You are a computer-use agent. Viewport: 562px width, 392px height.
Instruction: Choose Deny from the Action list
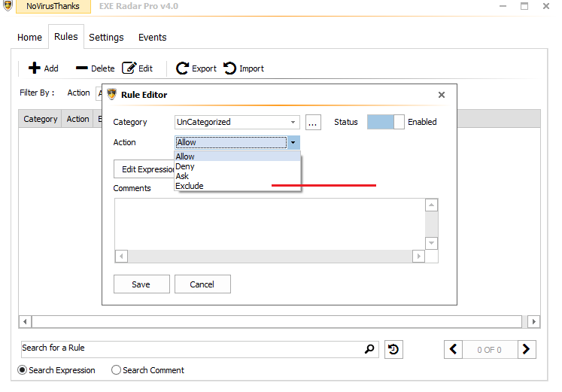point(185,166)
